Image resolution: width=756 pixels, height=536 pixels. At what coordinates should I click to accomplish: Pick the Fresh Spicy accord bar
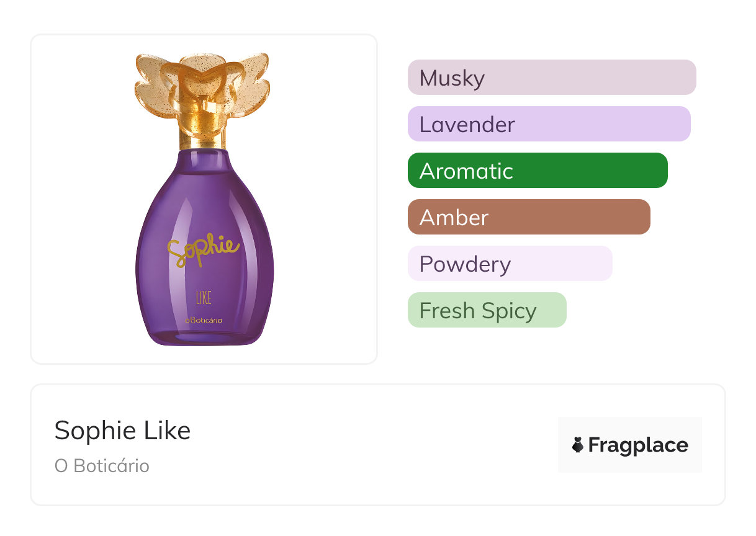(x=487, y=310)
